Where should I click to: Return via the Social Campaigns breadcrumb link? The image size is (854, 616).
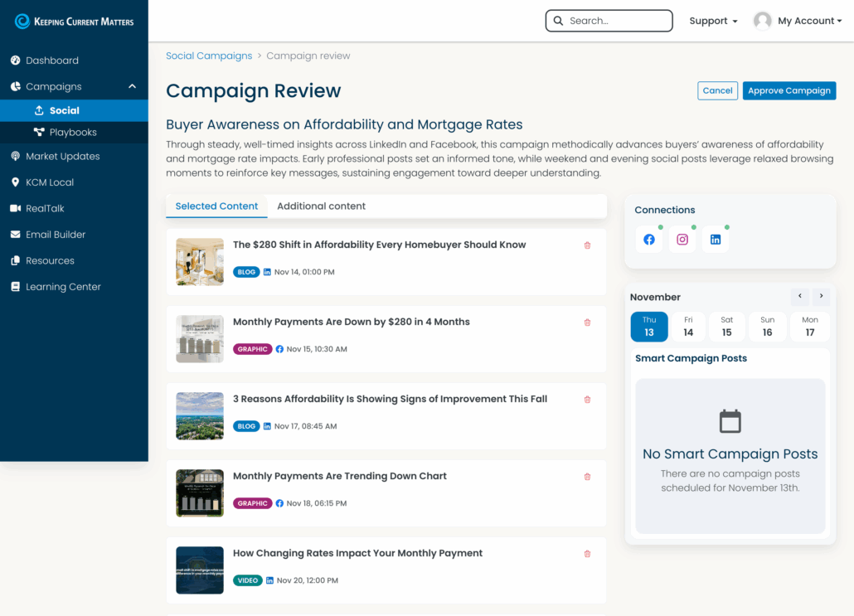(x=209, y=56)
